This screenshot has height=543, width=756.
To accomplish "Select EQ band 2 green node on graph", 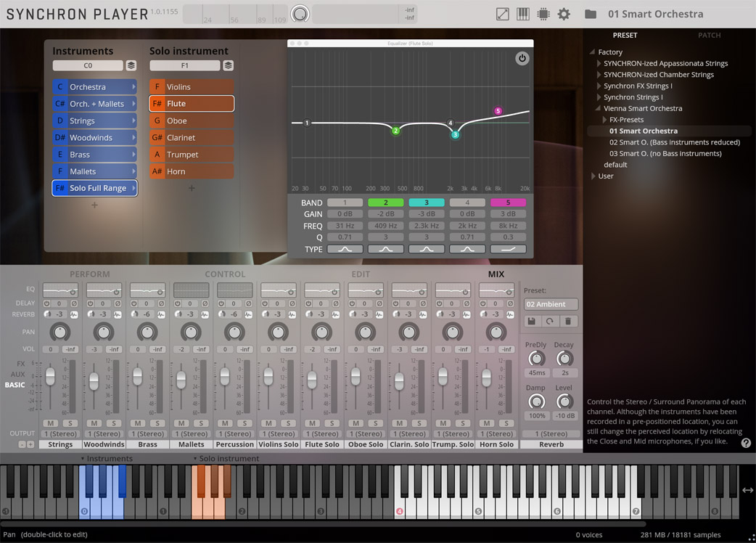I will 395,131.
